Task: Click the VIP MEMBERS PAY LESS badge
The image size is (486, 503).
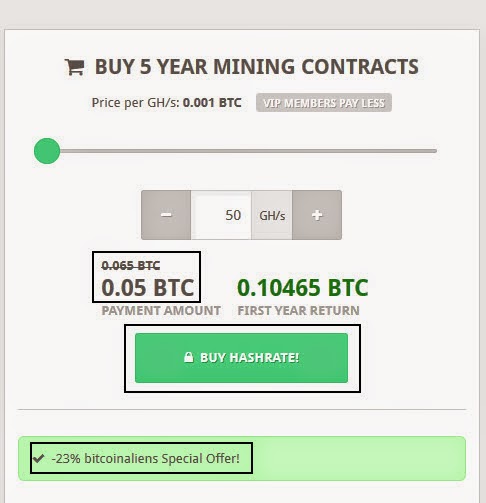Action: click(324, 103)
